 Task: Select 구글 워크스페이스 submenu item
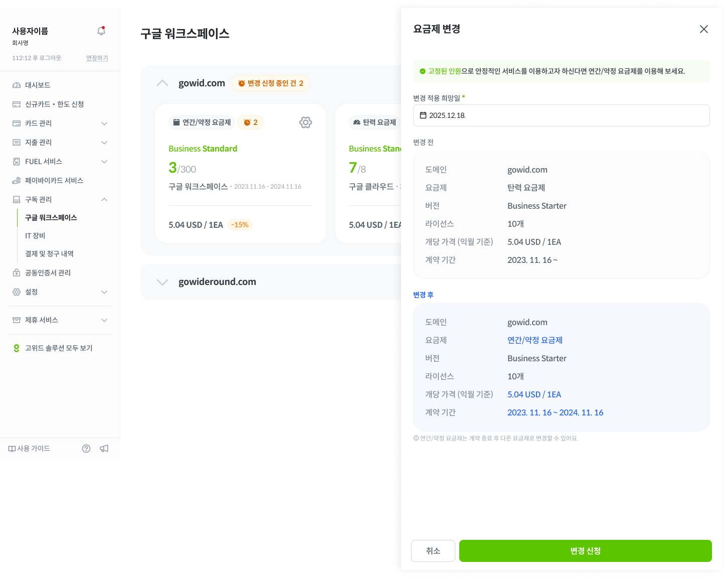(x=51, y=218)
